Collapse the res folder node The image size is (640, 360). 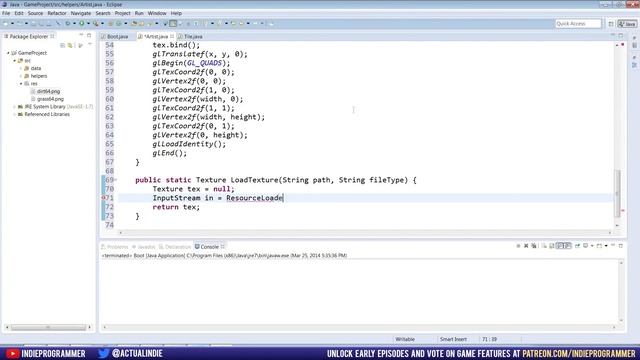[x=21, y=84]
